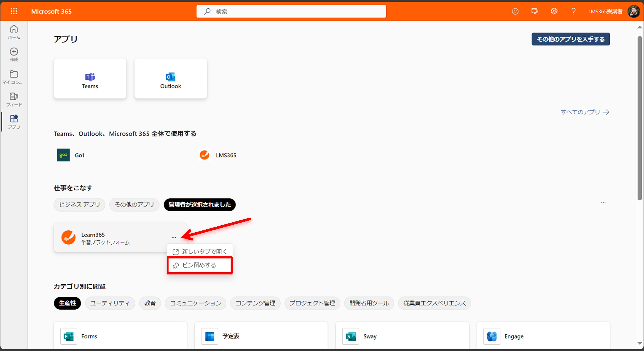Image resolution: width=644 pixels, height=351 pixels.
Task: Select the 生産性 category pill
Action: [67, 303]
